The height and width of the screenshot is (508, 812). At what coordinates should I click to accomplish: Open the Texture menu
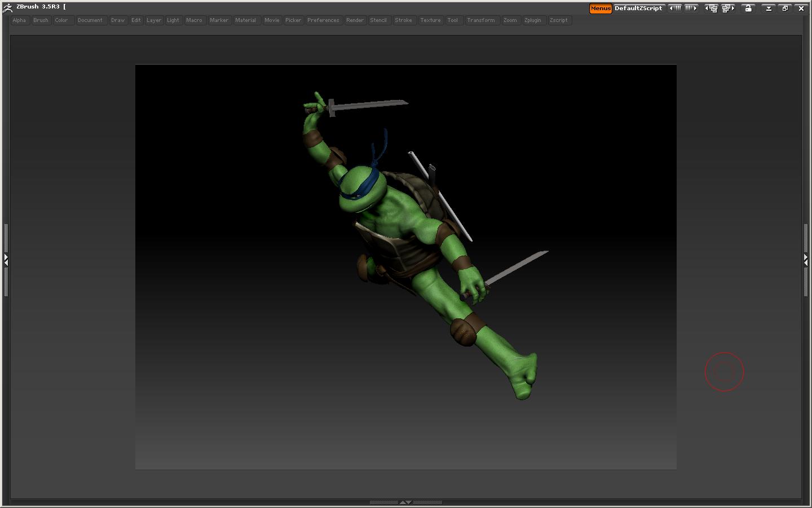[x=430, y=20]
